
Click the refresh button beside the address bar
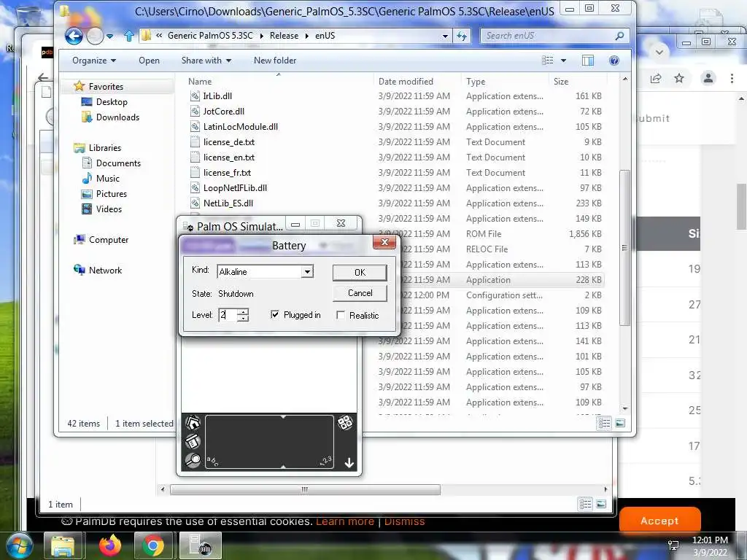pyautogui.click(x=462, y=36)
